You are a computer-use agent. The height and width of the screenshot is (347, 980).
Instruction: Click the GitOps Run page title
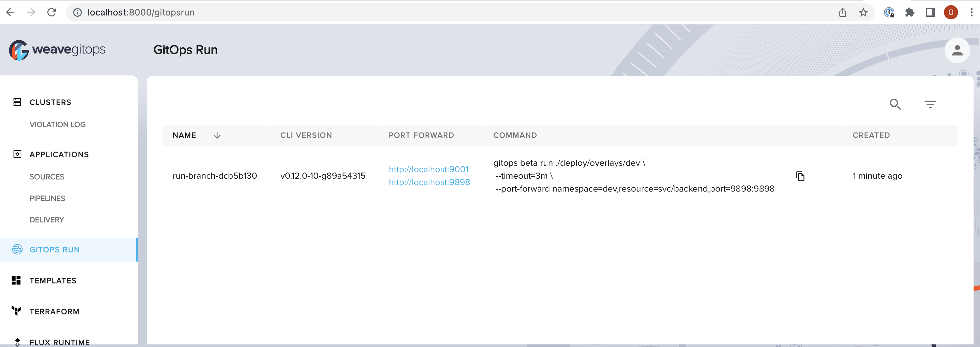point(185,50)
